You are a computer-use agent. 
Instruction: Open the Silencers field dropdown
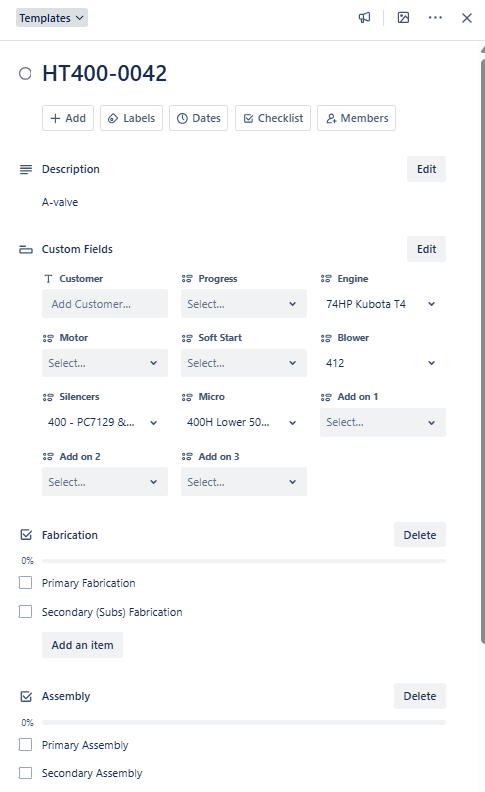coord(105,422)
